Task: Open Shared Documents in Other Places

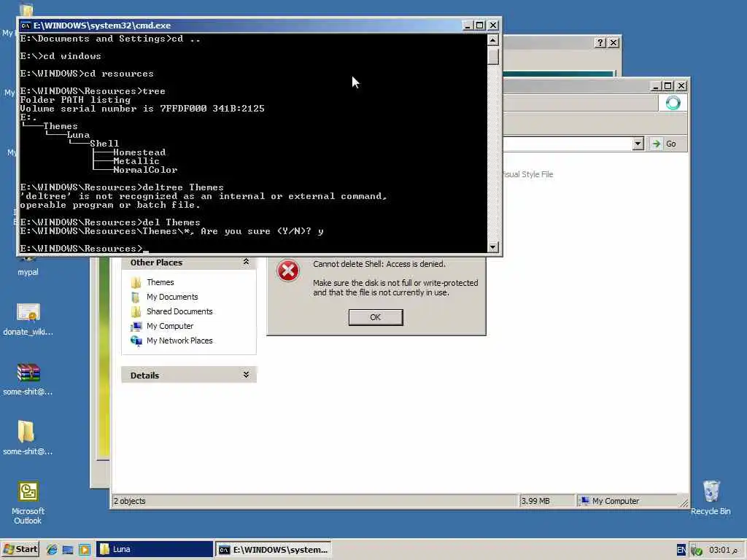Action: [179, 311]
